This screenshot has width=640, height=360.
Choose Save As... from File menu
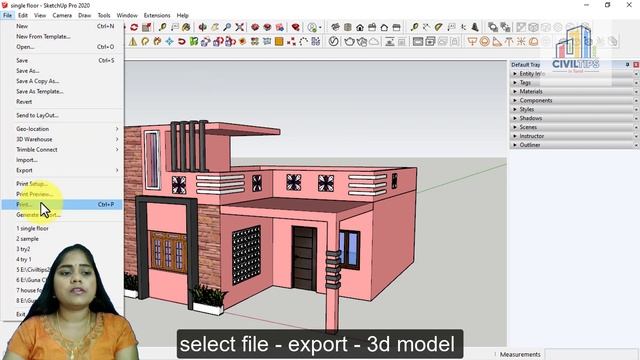(62, 71)
